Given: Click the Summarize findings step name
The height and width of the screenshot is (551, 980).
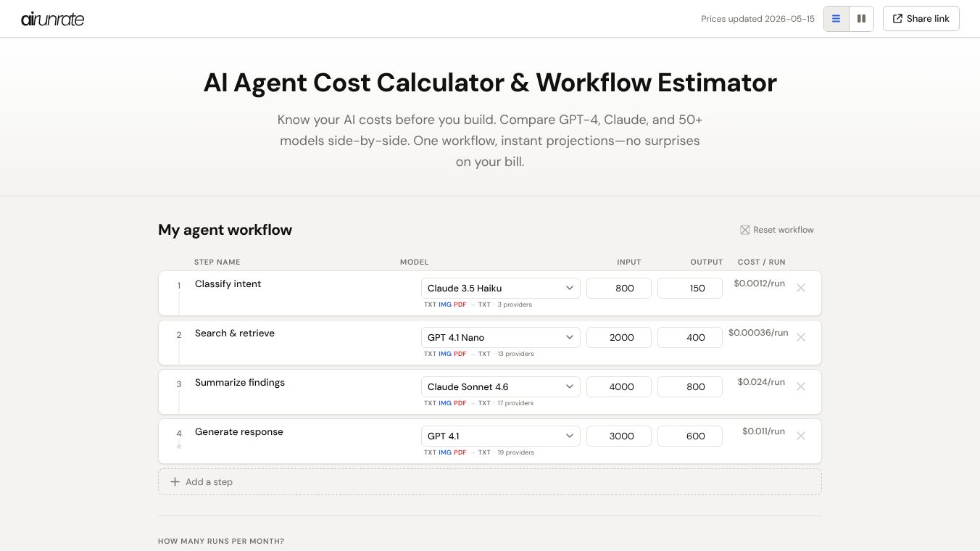Looking at the screenshot, I should coord(240,383).
